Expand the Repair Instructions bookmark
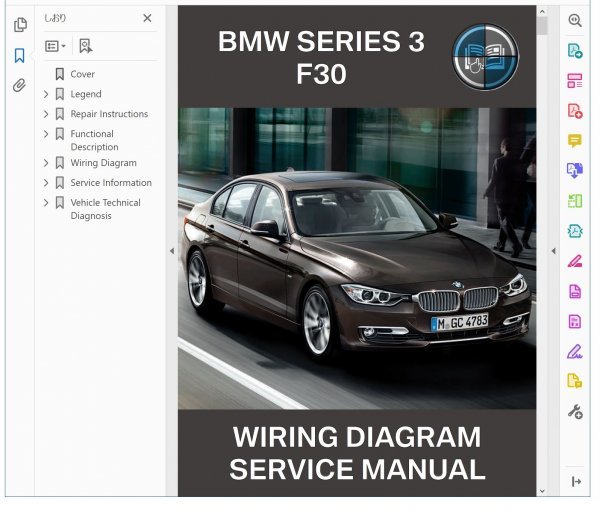This screenshot has height=509, width=600. pos(46,114)
